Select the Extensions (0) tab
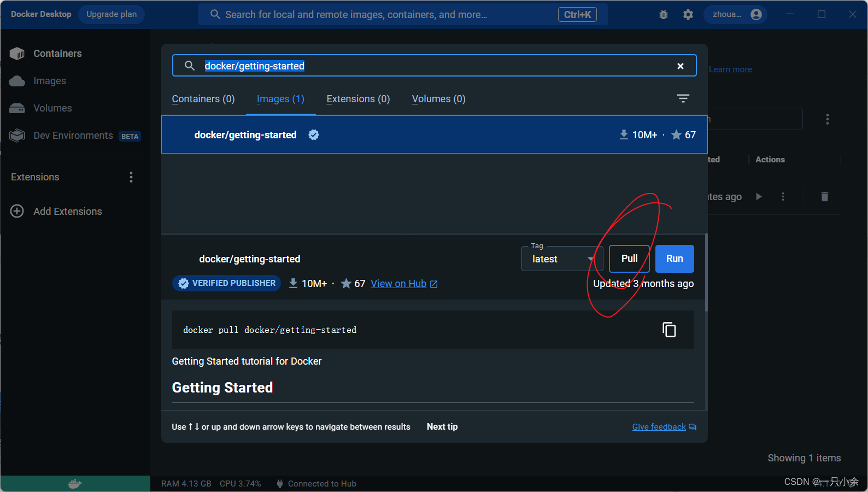The image size is (868, 492). 358,99
